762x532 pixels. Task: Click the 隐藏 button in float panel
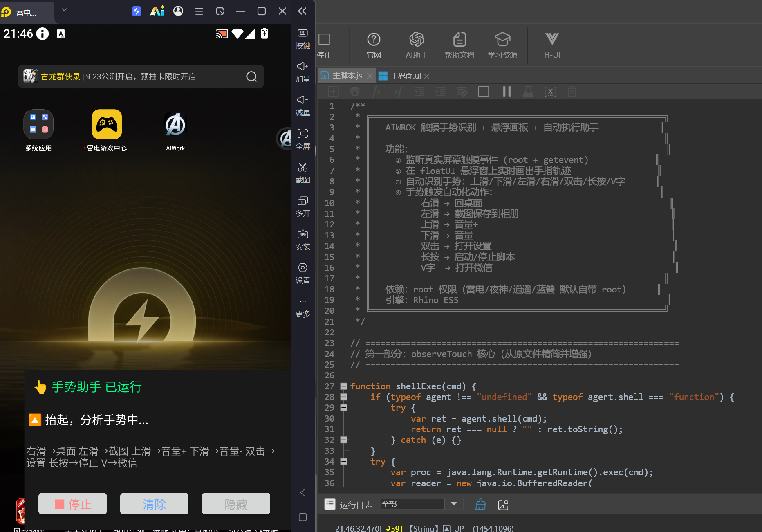click(236, 504)
